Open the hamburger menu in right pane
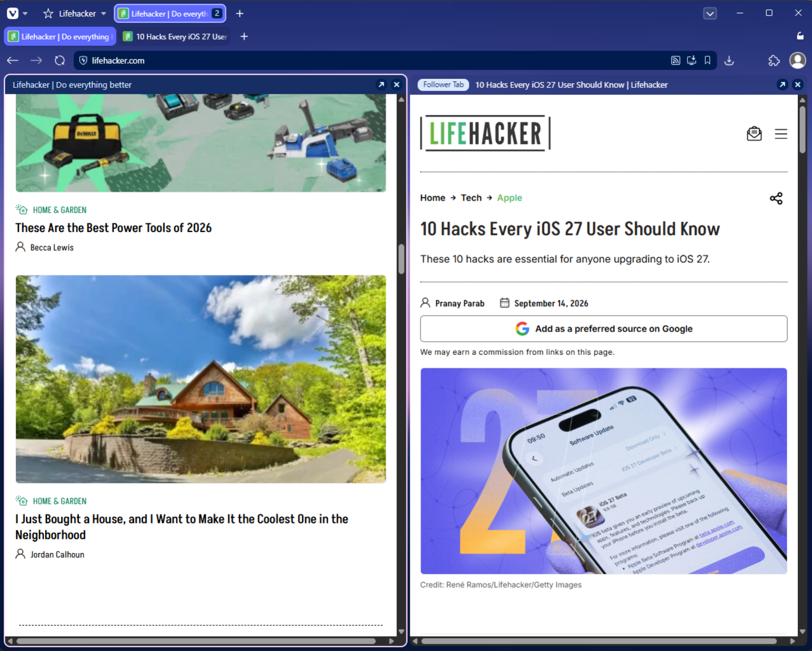Screen dimensions: 812x651 [x=780, y=134]
